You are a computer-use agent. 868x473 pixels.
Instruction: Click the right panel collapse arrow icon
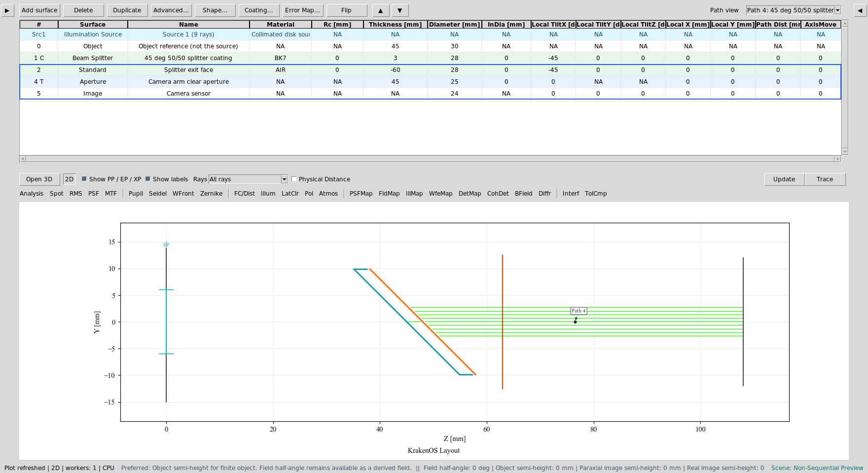pyautogui.click(x=860, y=10)
